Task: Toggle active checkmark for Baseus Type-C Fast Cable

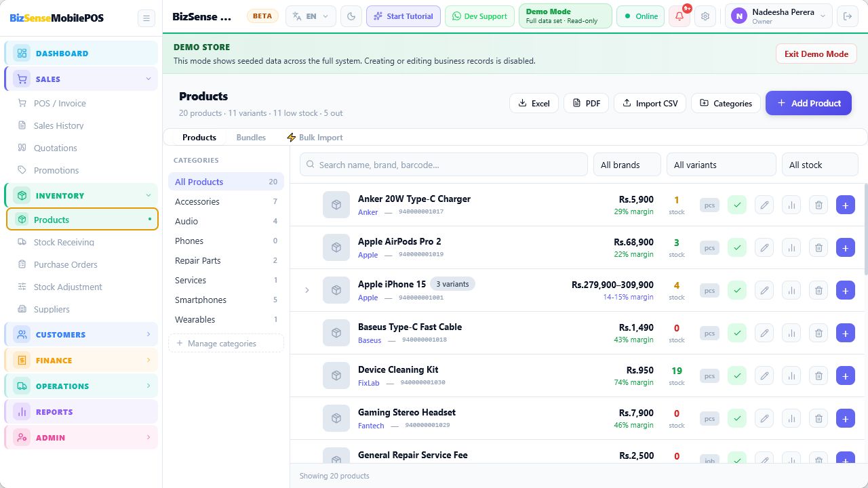Action: pos(737,333)
